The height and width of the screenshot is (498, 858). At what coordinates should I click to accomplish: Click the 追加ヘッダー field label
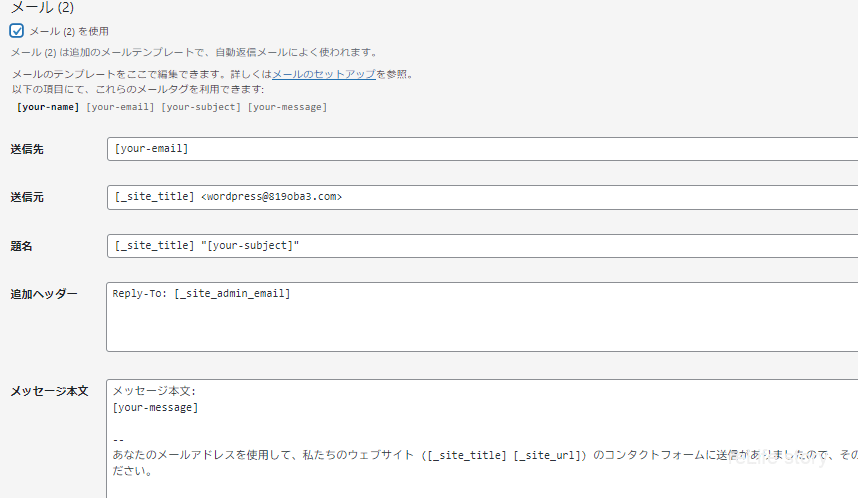click(43, 294)
